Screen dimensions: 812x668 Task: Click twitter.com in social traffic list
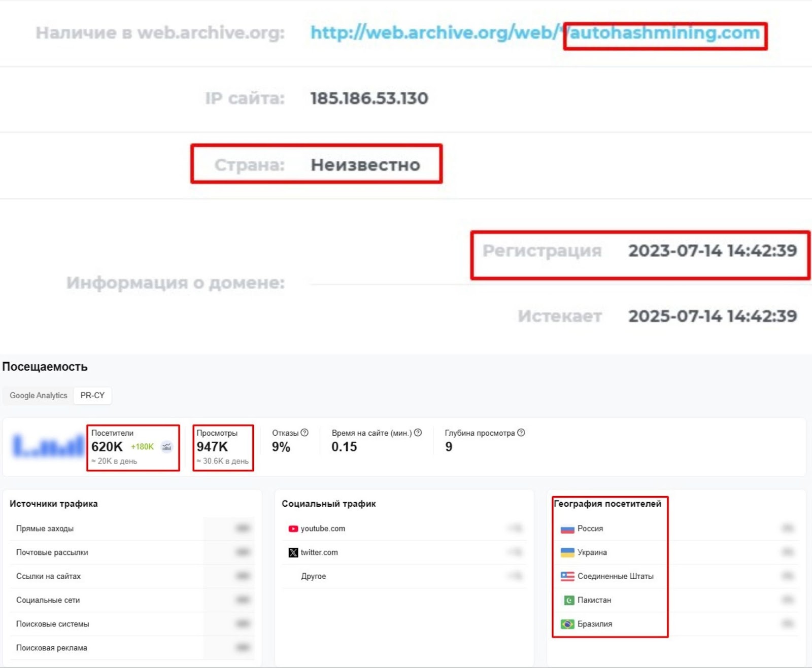[x=319, y=552]
